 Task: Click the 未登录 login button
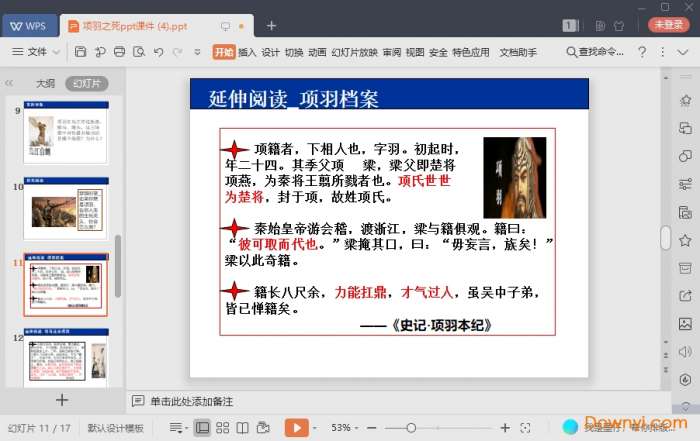click(x=668, y=25)
